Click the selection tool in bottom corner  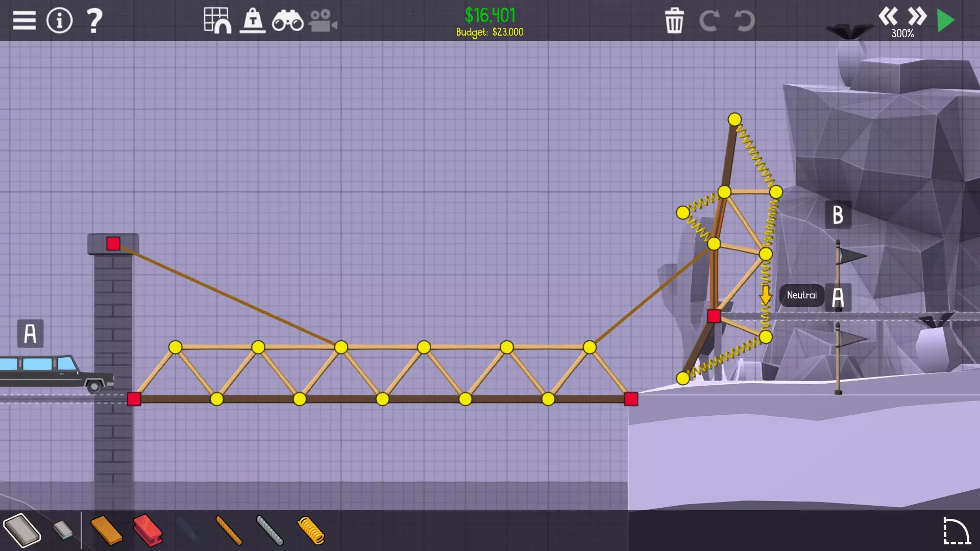(956, 531)
